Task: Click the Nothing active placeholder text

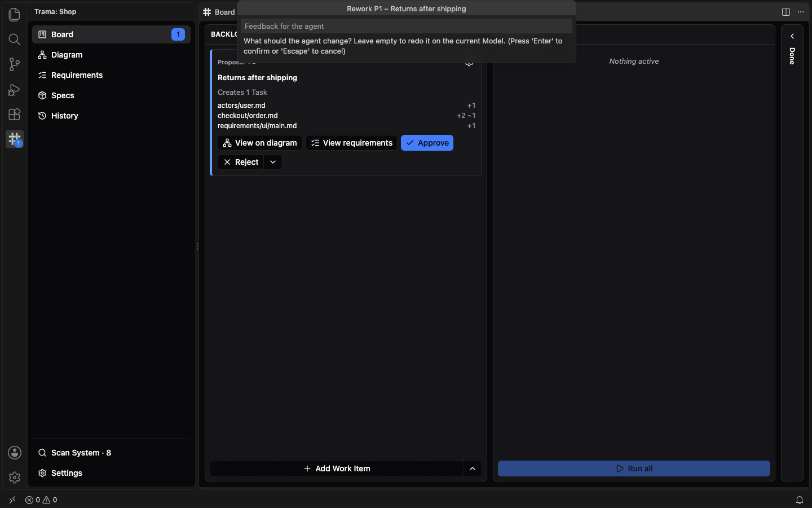Action: click(634, 62)
